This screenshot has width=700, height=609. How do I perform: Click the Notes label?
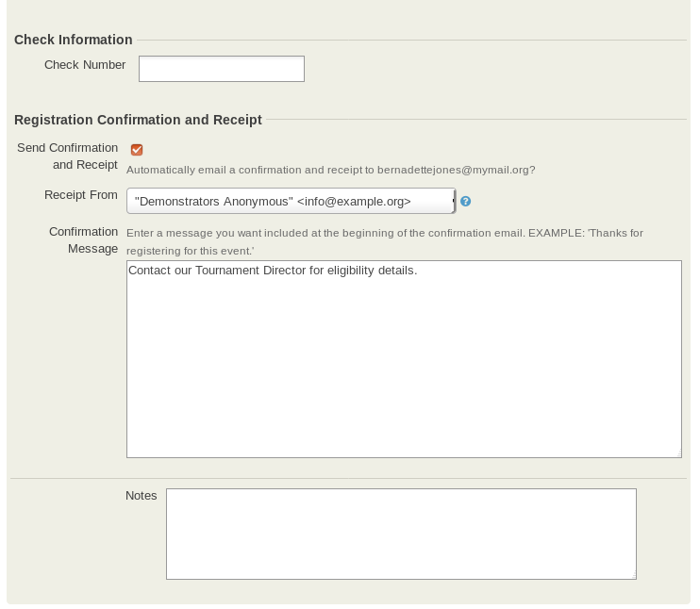point(142,496)
